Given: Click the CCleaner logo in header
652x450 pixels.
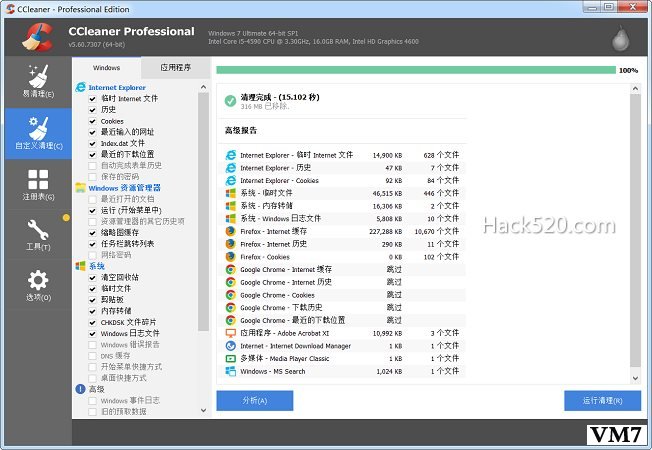Looking at the screenshot, I should click(x=38, y=37).
